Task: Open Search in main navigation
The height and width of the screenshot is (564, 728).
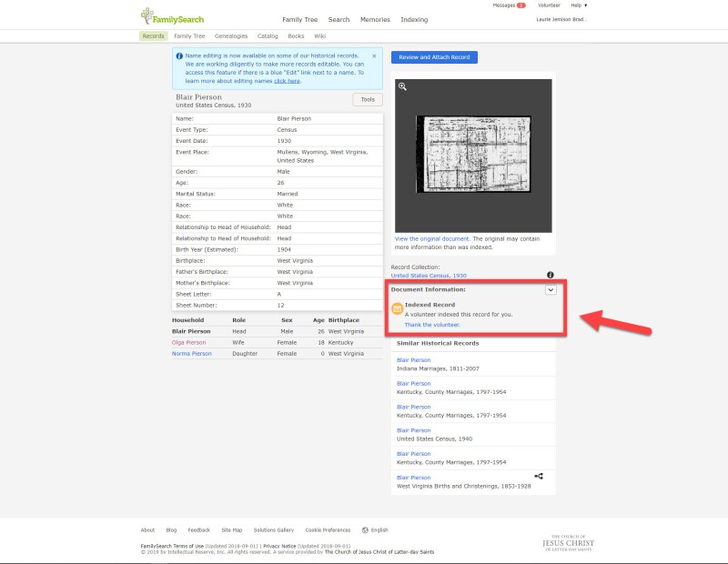Action: (x=339, y=19)
